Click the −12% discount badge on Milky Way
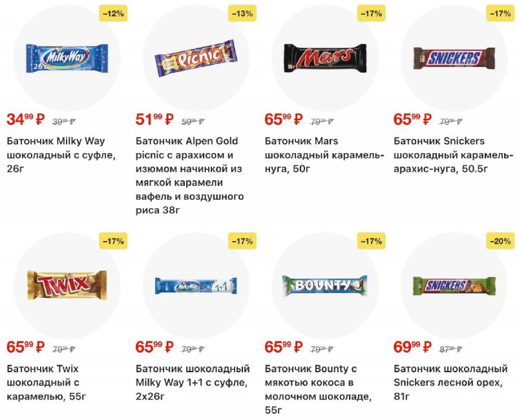 click(x=112, y=13)
